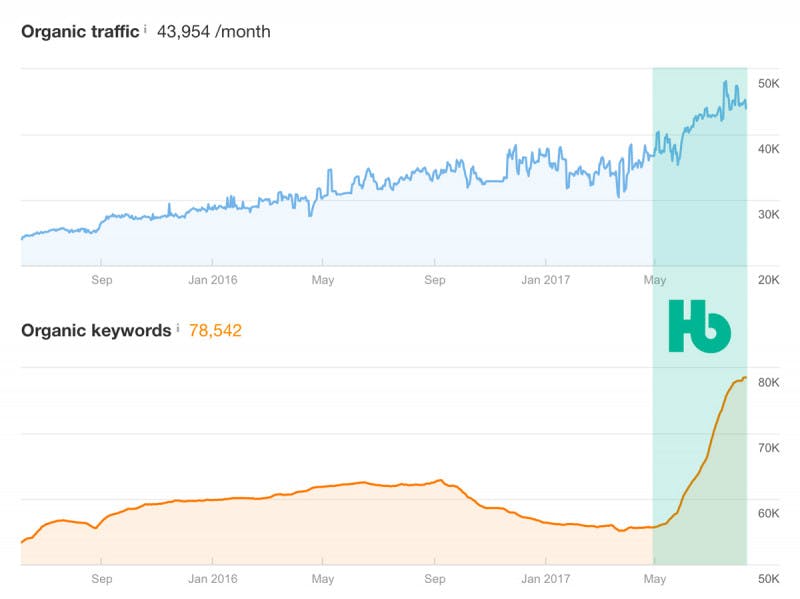Click the 43,954 /month traffic value
800x599 pixels.
(214, 32)
